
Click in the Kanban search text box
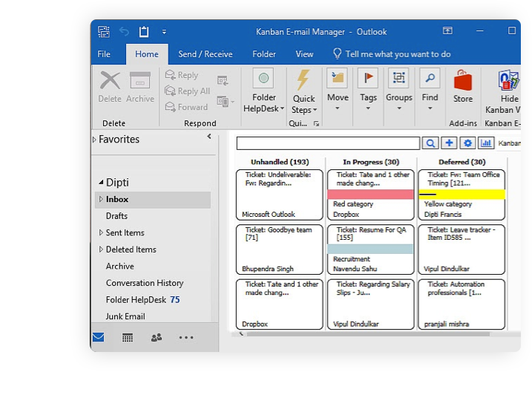coord(328,143)
